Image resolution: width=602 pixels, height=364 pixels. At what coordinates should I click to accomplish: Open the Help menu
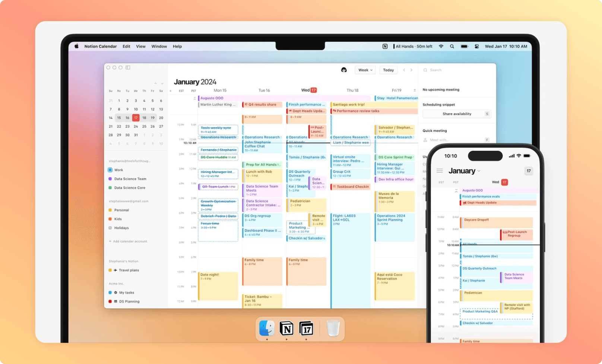coord(177,47)
